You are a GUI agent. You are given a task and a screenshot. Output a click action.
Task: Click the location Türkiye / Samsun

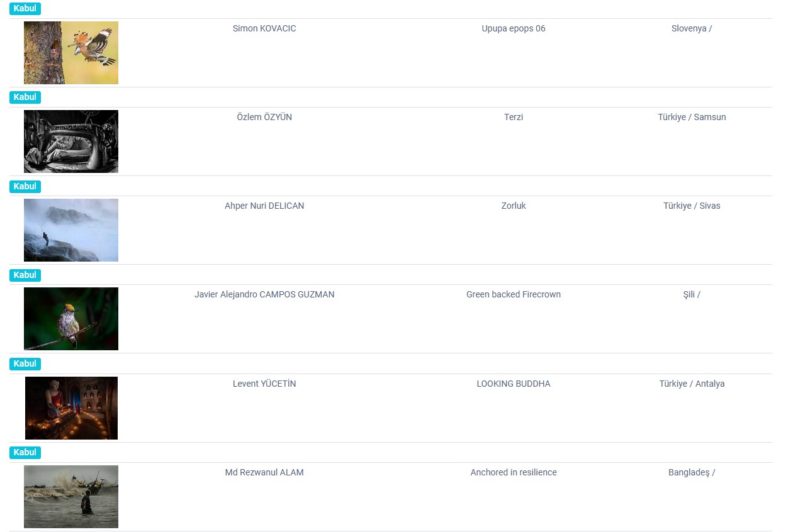pos(692,117)
